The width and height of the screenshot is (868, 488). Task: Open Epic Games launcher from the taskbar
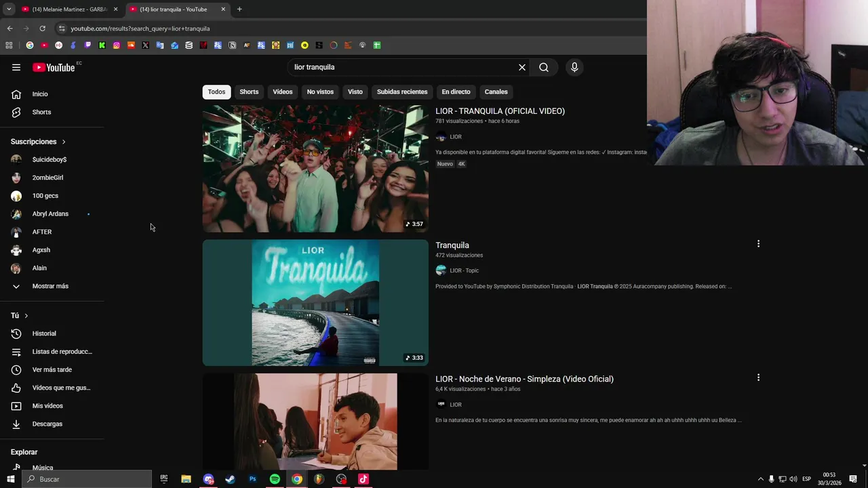pyautogui.click(x=163, y=479)
